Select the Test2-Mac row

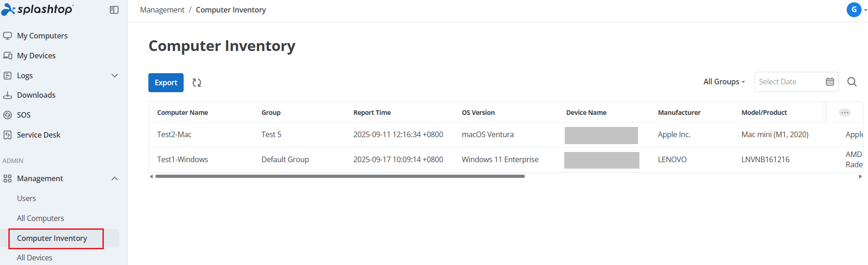505,134
